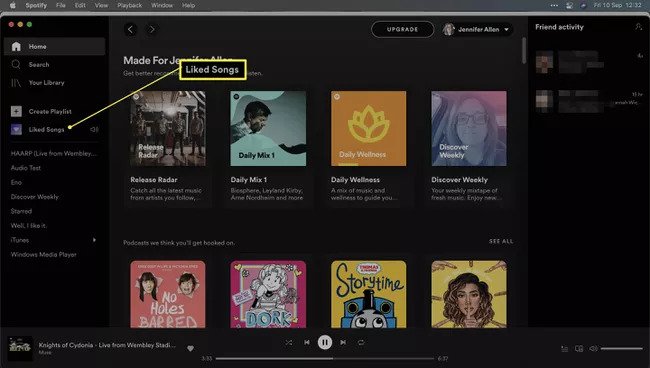
Task: Open Your Library icon
Action: [x=16, y=82]
